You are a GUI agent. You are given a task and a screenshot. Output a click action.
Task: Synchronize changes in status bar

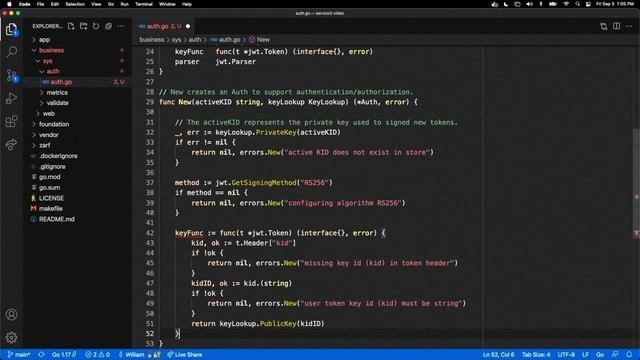pos(41,355)
